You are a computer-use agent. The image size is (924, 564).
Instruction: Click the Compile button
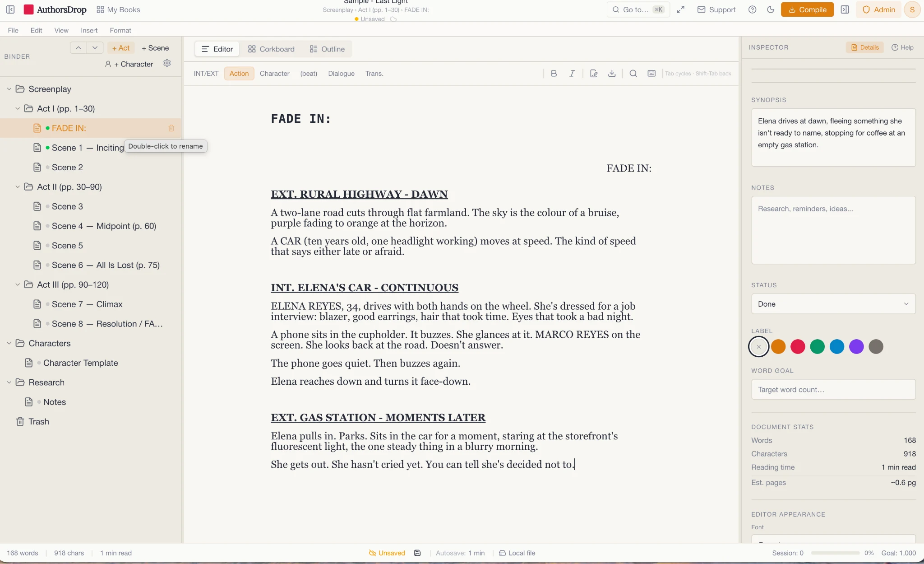pos(807,9)
